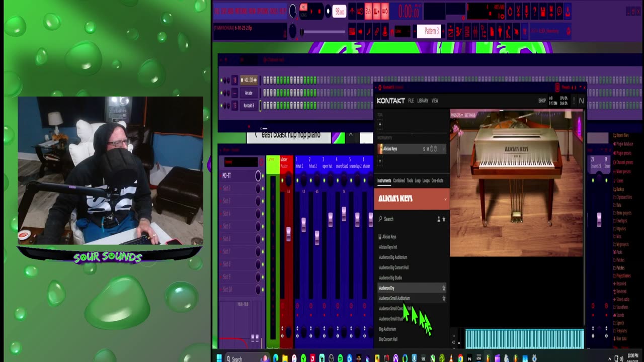Switch to the Loops tab in Kontakt browser
Image resolution: width=644 pixels, height=362 pixels.
click(x=426, y=180)
